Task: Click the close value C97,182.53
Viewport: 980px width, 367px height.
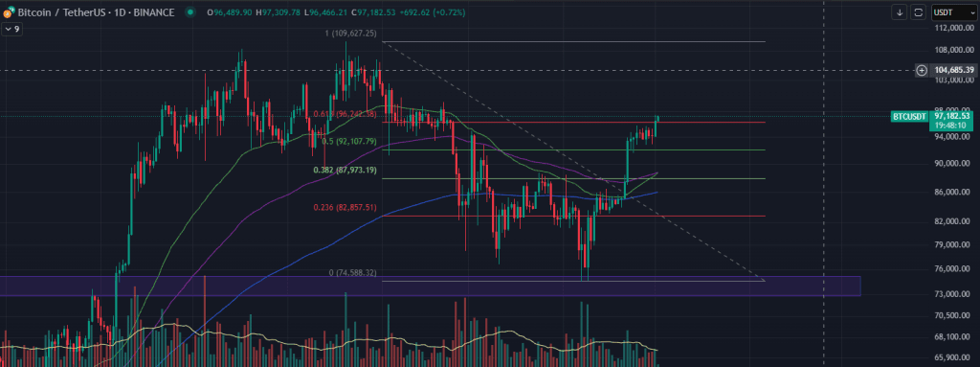Action: point(374,12)
